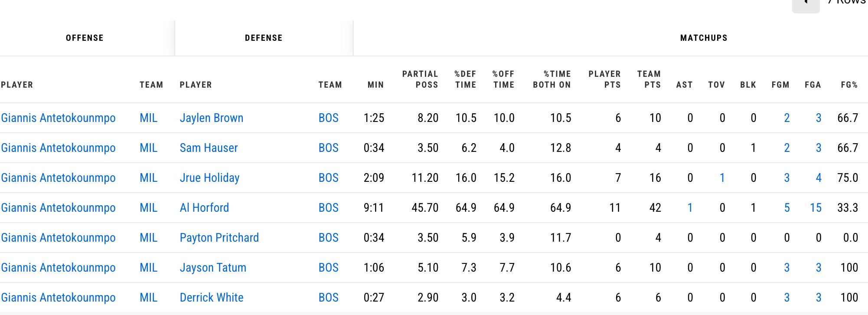Click the previous page arrow button
Viewport: 868px width, 315px height.
pyautogui.click(x=806, y=4)
